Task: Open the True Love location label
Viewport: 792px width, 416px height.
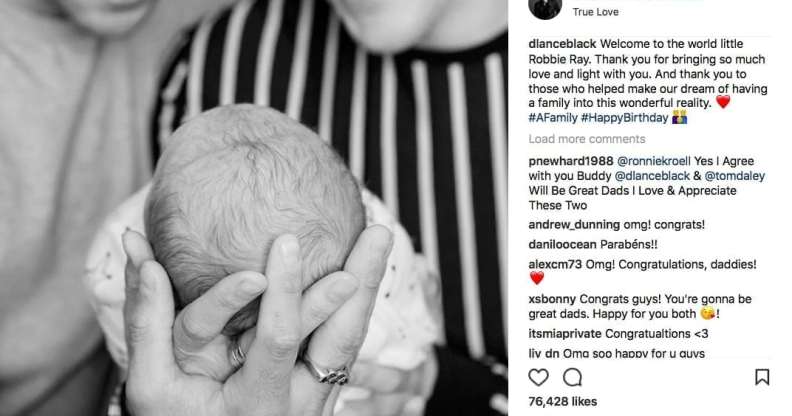Action: [x=595, y=12]
